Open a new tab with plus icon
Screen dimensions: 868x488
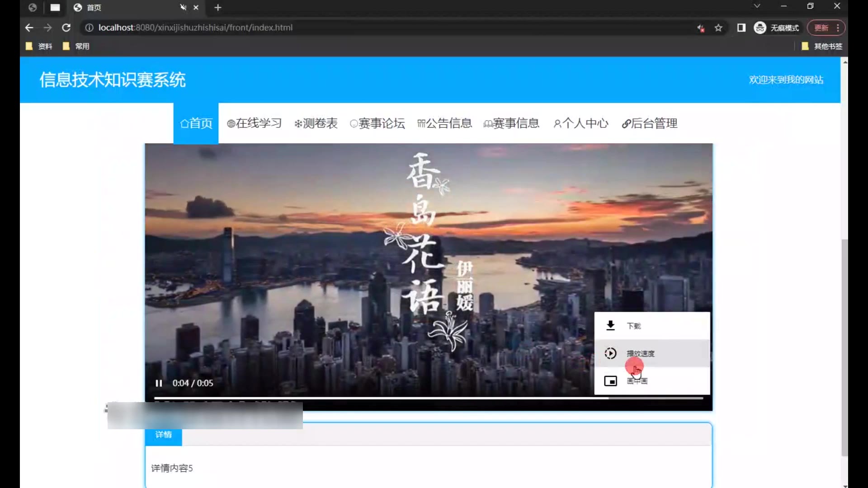click(x=218, y=7)
